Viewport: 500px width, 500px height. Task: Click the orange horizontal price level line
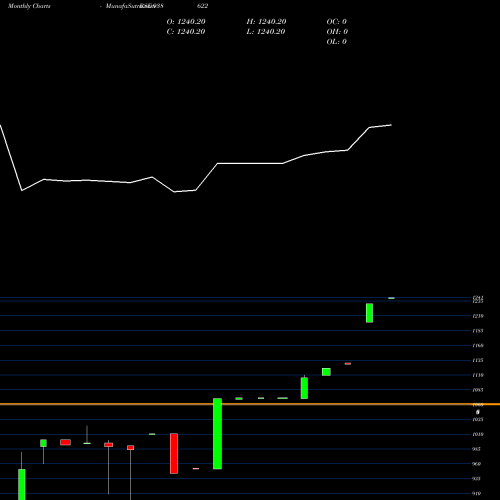pyautogui.click(x=250, y=404)
